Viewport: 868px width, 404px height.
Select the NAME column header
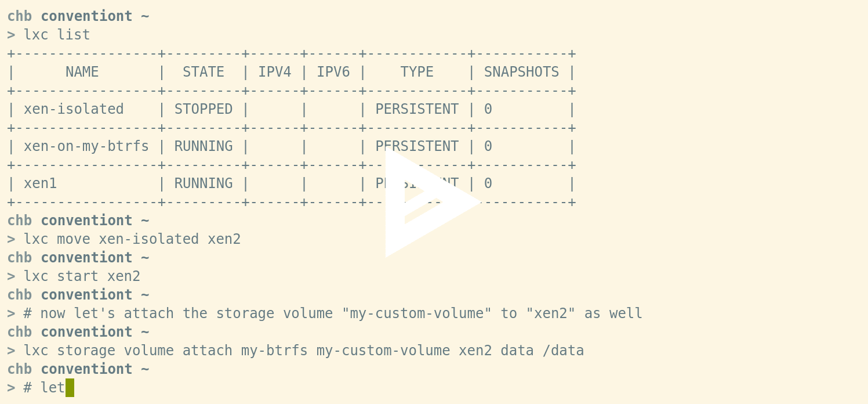tap(81, 71)
